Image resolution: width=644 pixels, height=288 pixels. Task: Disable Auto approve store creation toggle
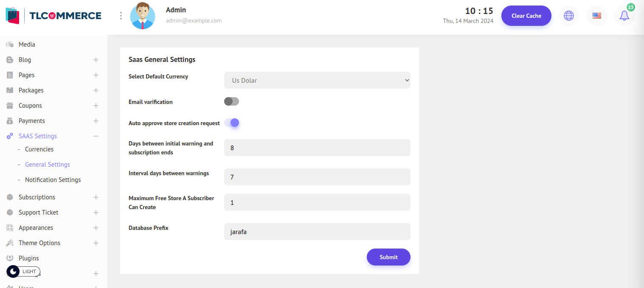232,123
